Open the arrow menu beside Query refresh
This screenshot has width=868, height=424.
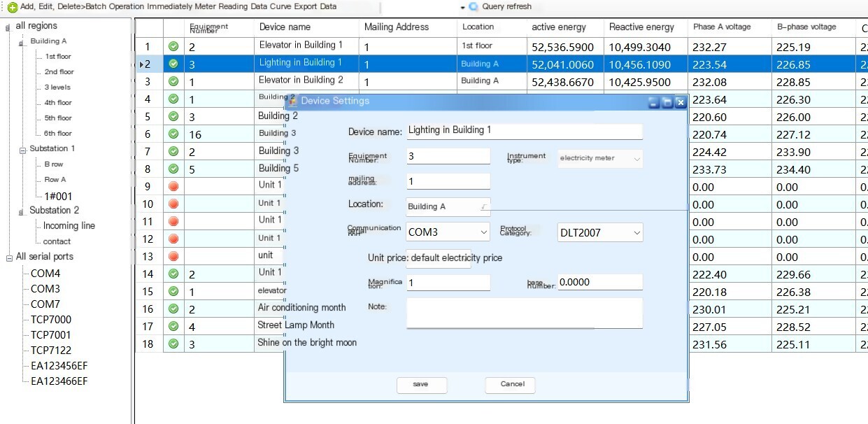coord(463,7)
